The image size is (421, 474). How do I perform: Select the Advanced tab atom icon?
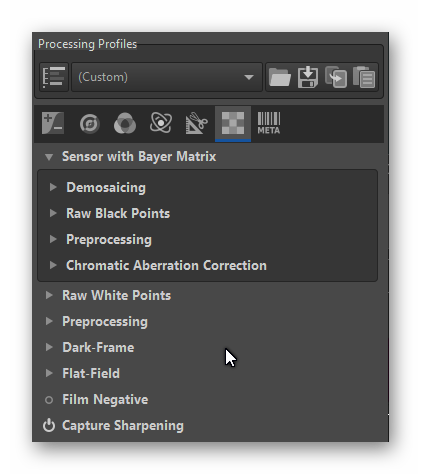click(x=161, y=123)
